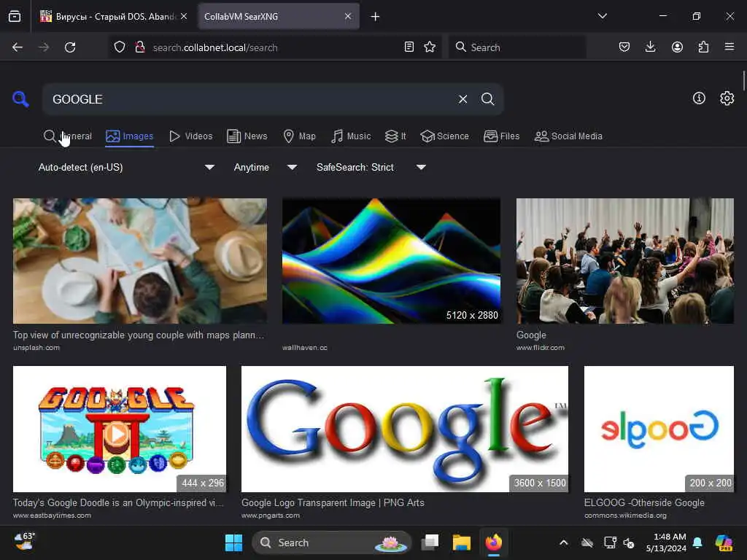Click the wallhaven.cc source link
Viewport: 747px width, 560px height.
click(x=305, y=348)
